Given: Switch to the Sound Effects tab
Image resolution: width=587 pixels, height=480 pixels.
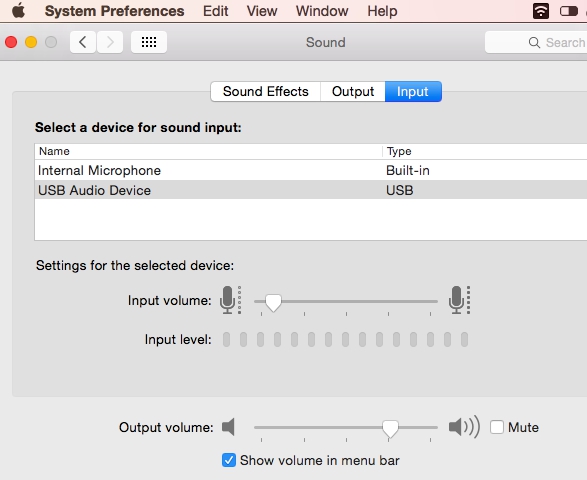Looking at the screenshot, I should coord(265,91).
